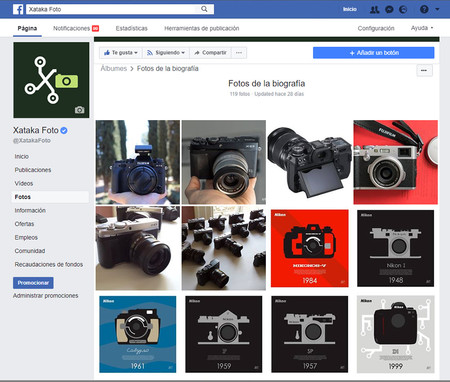This screenshot has height=382, width=450.
Task: Select Fotos in the sidebar
Action: point(50,197)
